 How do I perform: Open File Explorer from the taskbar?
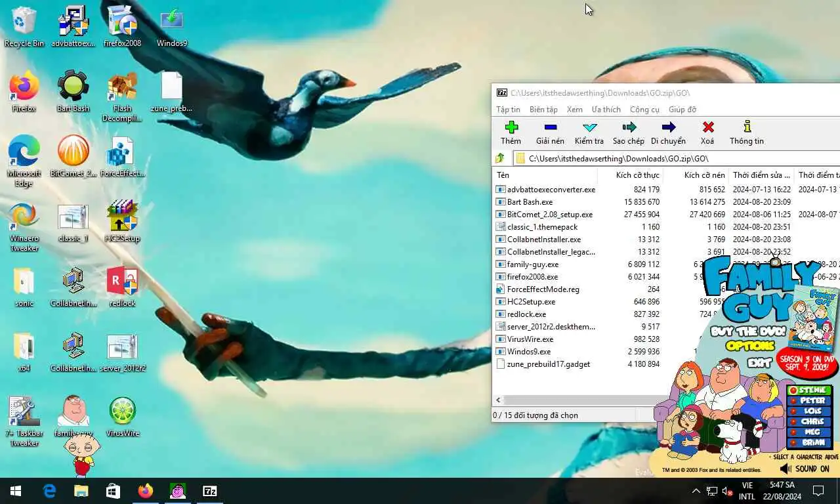point(81,491)
